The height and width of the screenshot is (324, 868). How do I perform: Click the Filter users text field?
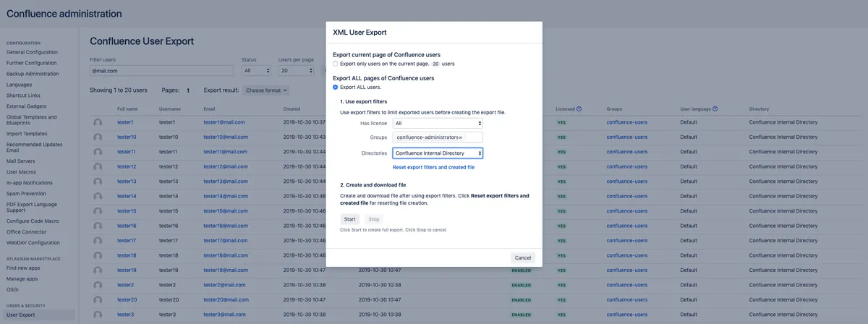tap(162, 71)
